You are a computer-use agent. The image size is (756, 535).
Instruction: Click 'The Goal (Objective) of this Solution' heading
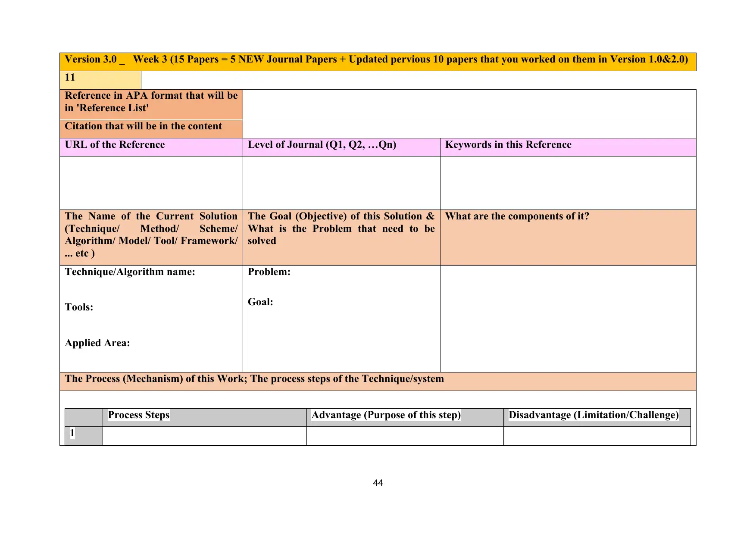pyautogui.click(x=341, y=228)
